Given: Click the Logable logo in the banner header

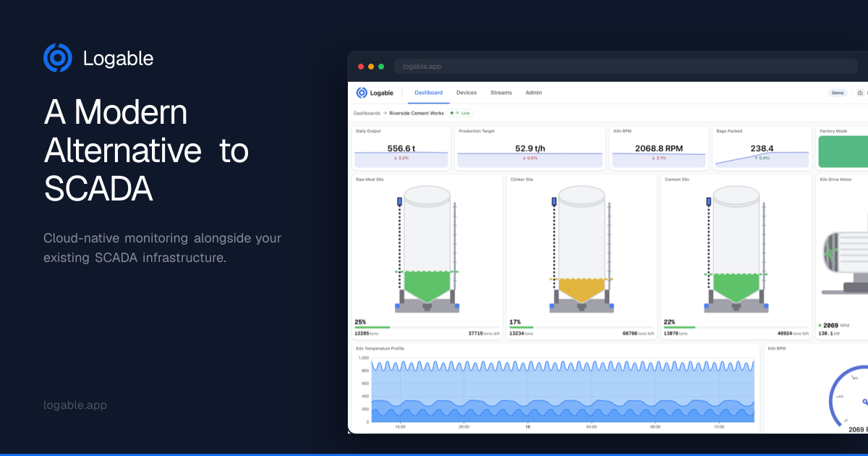Looking at the screenshot, I should [x=98, y=58].
